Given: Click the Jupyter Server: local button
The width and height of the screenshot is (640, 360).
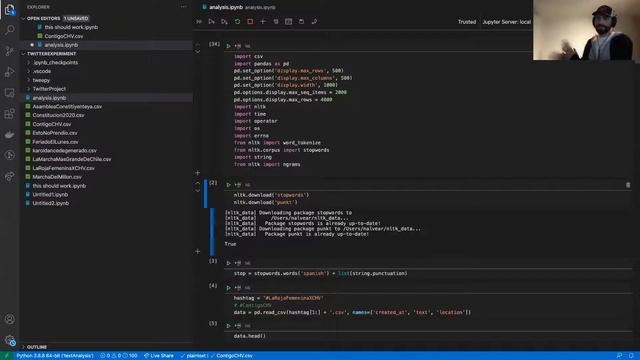Looking at the screenshot, I should pyautogui.click(x=506, y=22).
